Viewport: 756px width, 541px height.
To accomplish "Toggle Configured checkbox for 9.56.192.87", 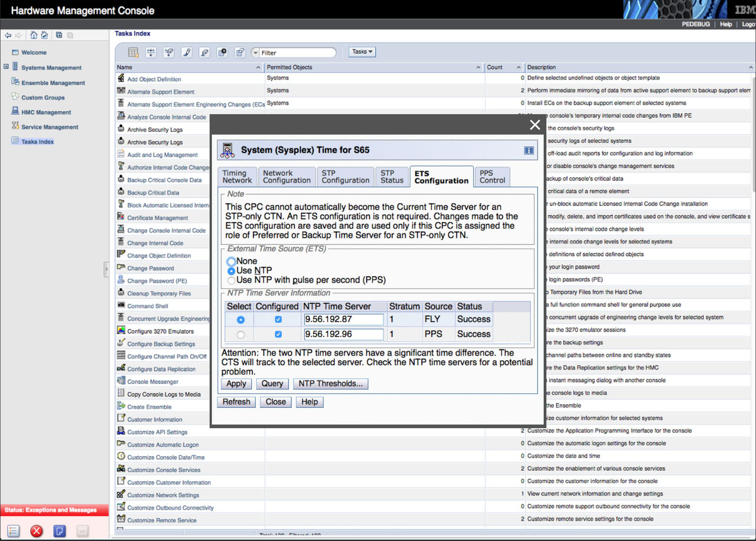I will coord(278,319).
